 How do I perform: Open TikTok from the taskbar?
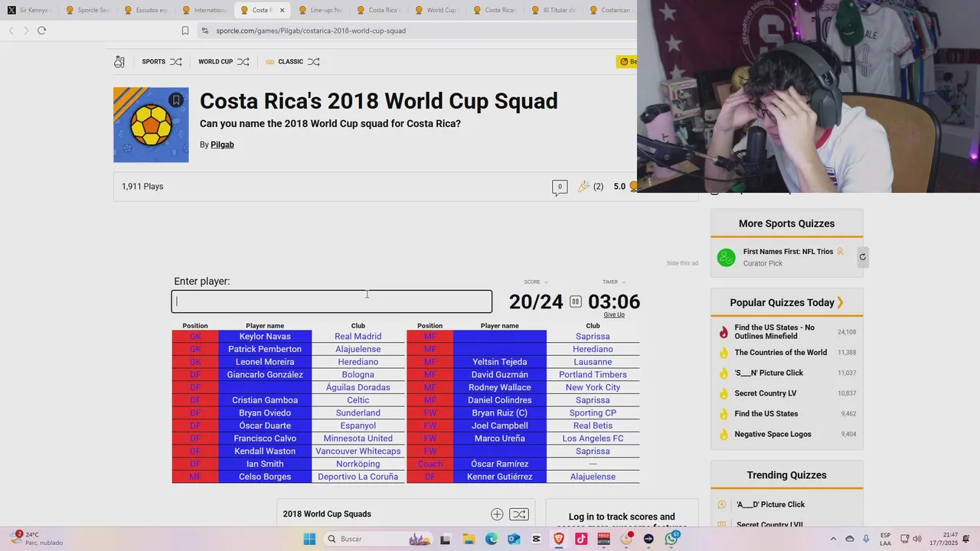(x=581, y=539)
